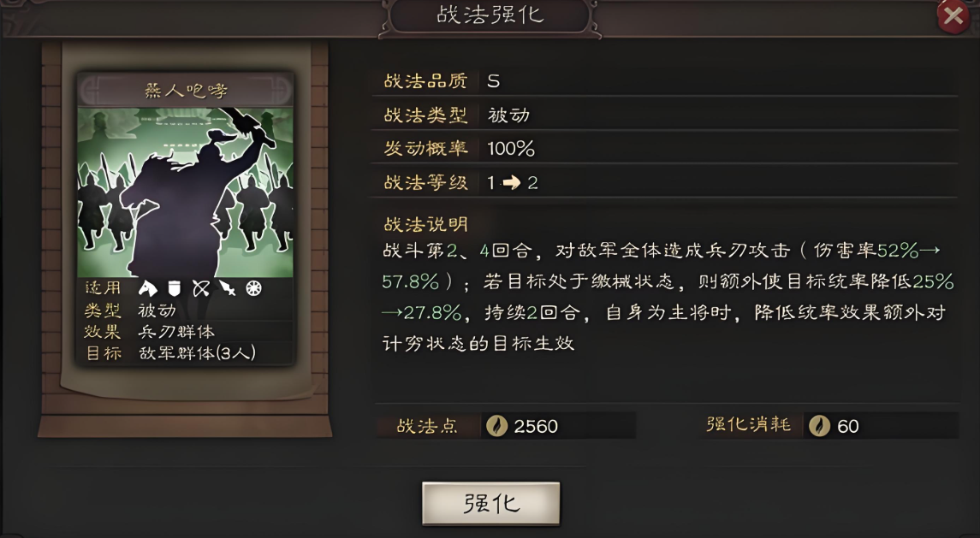This screenshot has width=980, height=538.
Task: Click the 战法点 2560 field
Action: [x=506, y=426]
